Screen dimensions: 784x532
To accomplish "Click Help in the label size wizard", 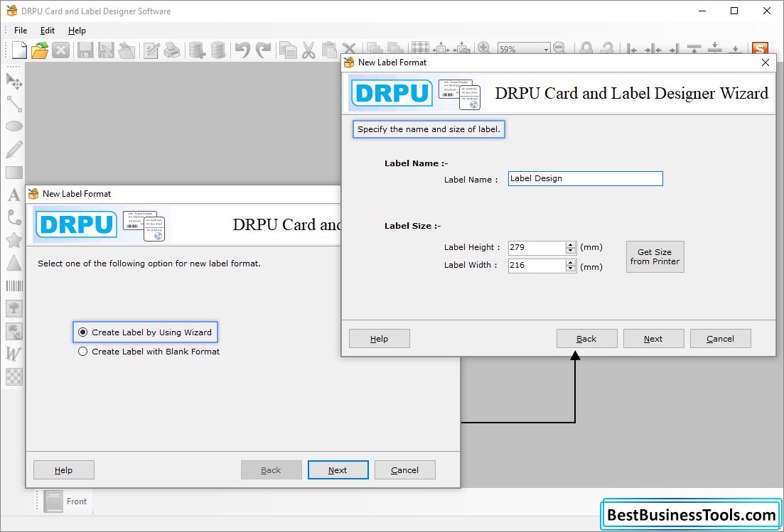I will [x=379, y=339].
